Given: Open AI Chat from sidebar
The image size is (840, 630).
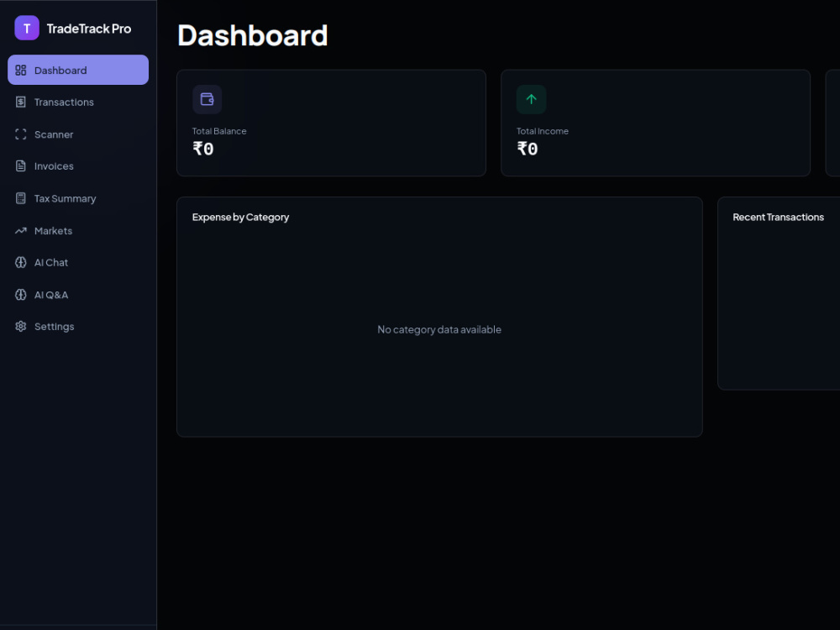Looking at the screenshot, I should coord(78,262).
